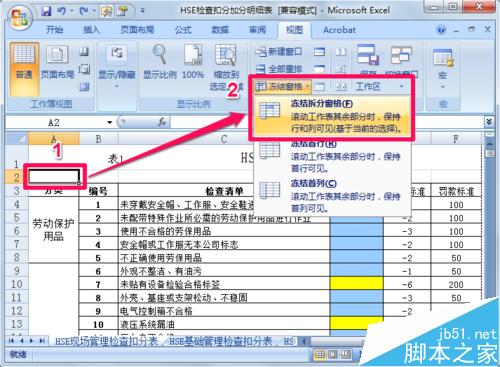
Task: Click the 劳动保护用品 merged cell
Action: pos(53,230)
